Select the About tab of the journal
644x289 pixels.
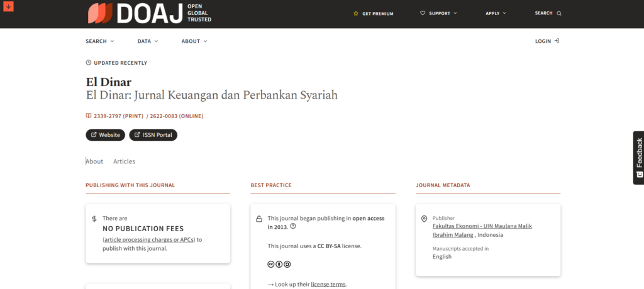coord(94,161)
